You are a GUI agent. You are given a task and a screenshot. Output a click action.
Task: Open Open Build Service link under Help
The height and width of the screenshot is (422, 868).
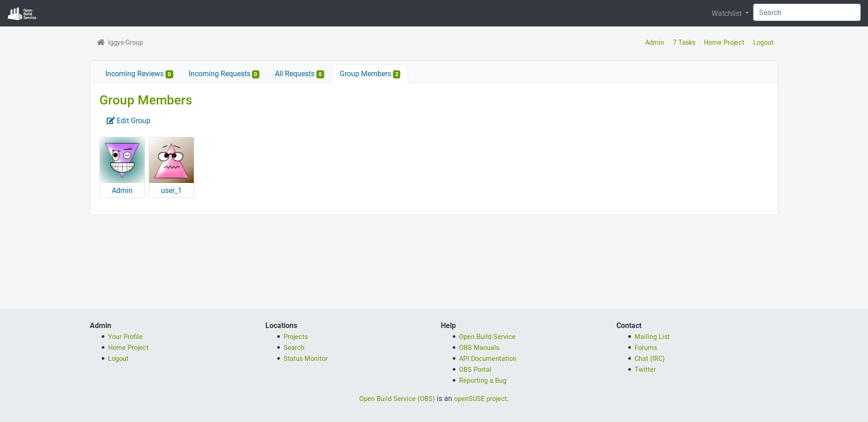pos(487,337)
